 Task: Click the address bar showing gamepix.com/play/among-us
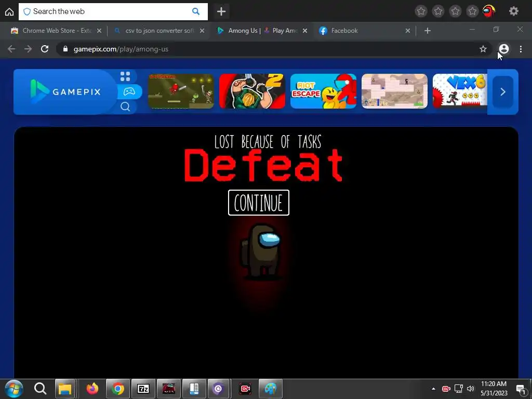(274, 49)
